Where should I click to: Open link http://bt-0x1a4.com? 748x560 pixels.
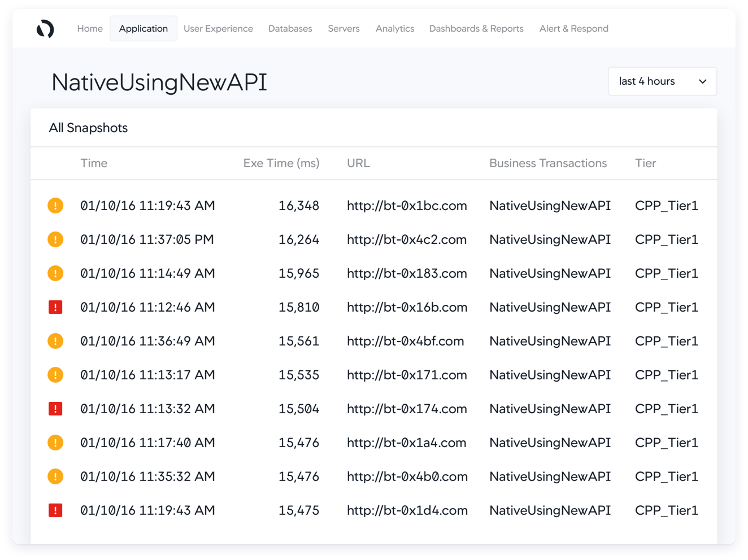[x=407, y=443]
